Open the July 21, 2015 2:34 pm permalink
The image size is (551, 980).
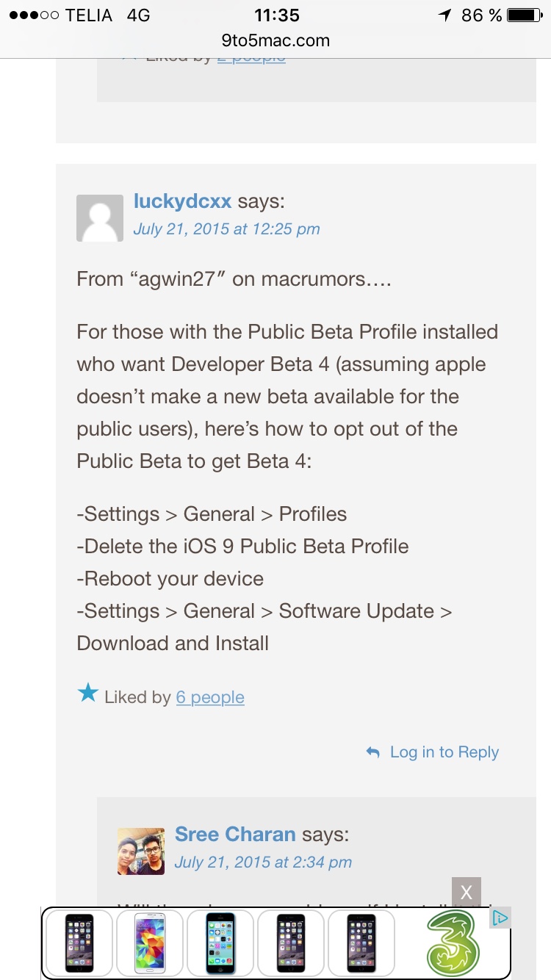point(263,862)
